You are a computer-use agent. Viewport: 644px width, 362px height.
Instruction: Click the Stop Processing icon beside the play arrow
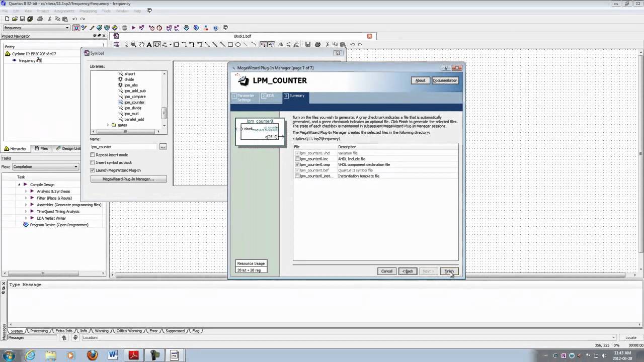point(125,28)
